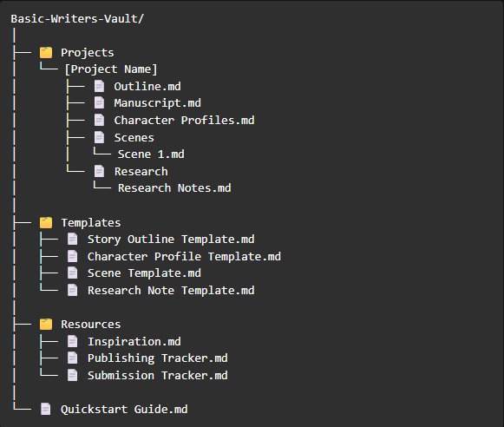504x427 pixels.
Task: Click the Projects folder icon
Action: coord(46,52)
